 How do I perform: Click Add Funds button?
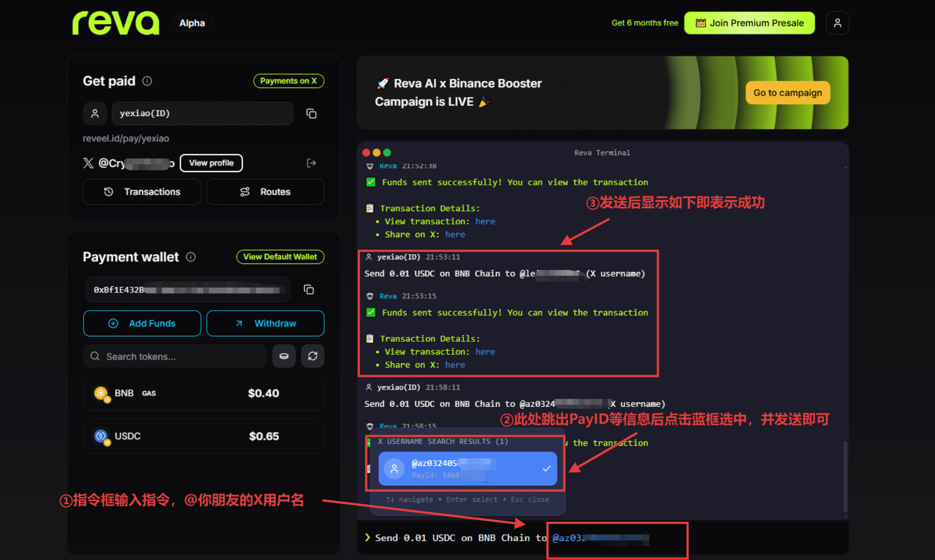(142, 324)
